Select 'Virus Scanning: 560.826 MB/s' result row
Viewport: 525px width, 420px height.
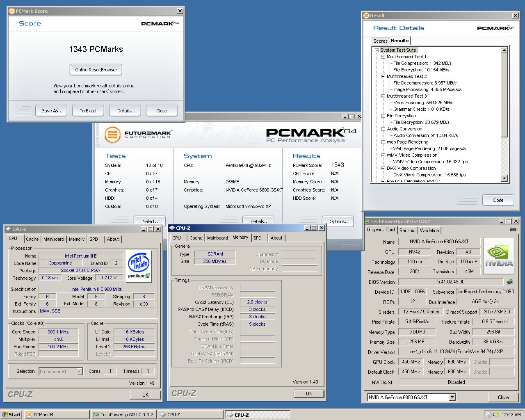pos(423,103)
